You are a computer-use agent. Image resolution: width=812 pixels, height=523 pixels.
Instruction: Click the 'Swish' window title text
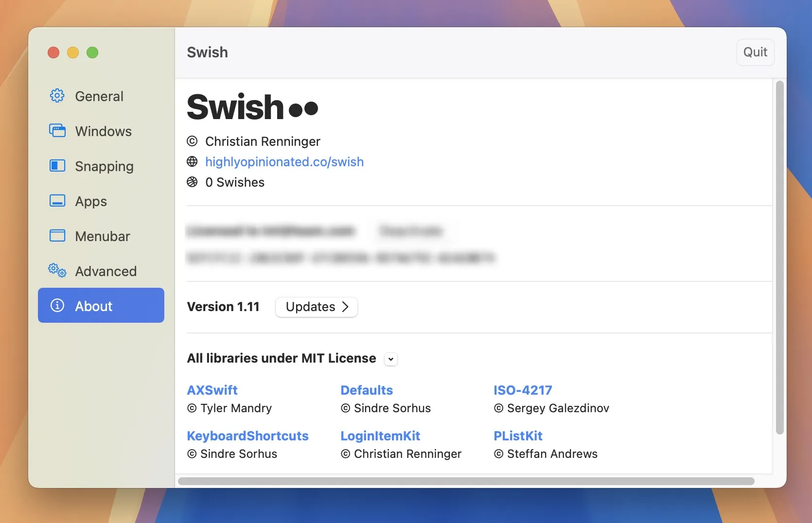tap(208, 52)
